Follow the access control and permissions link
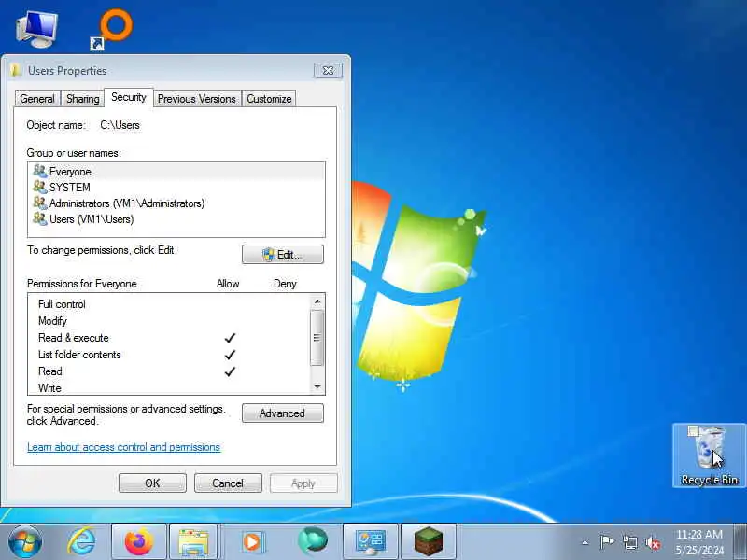Screen dimensions: 747x560 pyautogui.click(x=123, y=447)
